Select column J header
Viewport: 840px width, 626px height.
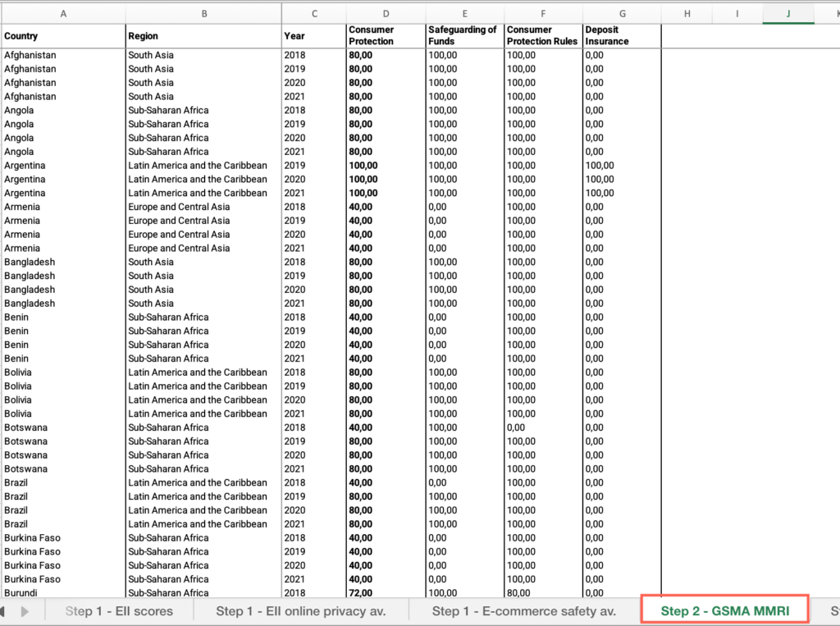click(x=788, y=14)
